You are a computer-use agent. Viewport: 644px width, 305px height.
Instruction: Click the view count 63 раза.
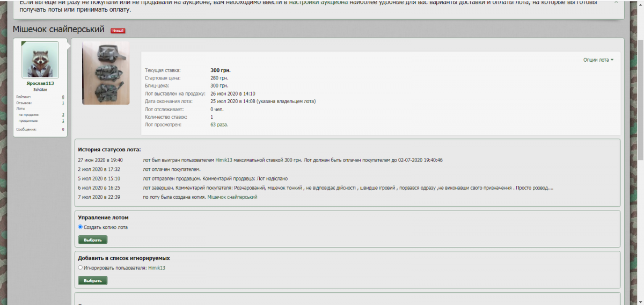click(x=219, y=125)
